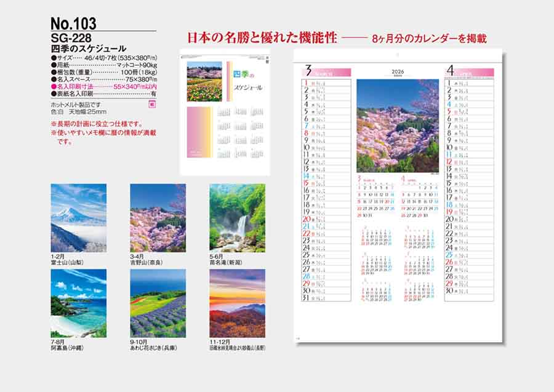The width and height of the screenshot is (554, 392).
Task: Open the 富士山 (山梨) photo thumbnail
Action: pos(78,218)
